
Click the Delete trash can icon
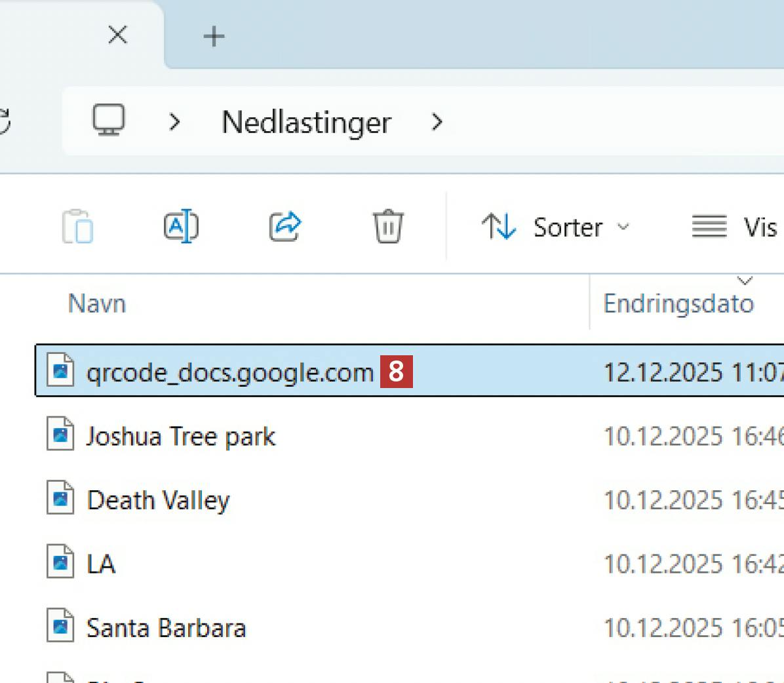387,227
